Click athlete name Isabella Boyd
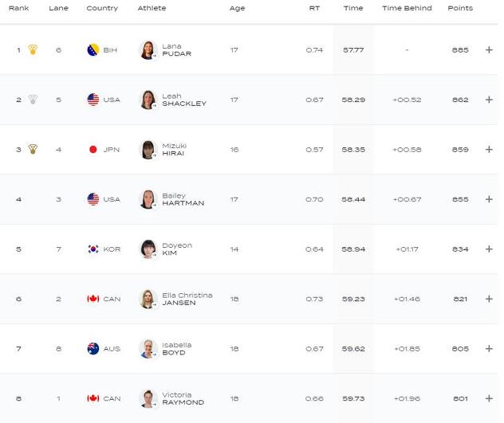Viewport: 504px width, 423px height. click(176, 348)
